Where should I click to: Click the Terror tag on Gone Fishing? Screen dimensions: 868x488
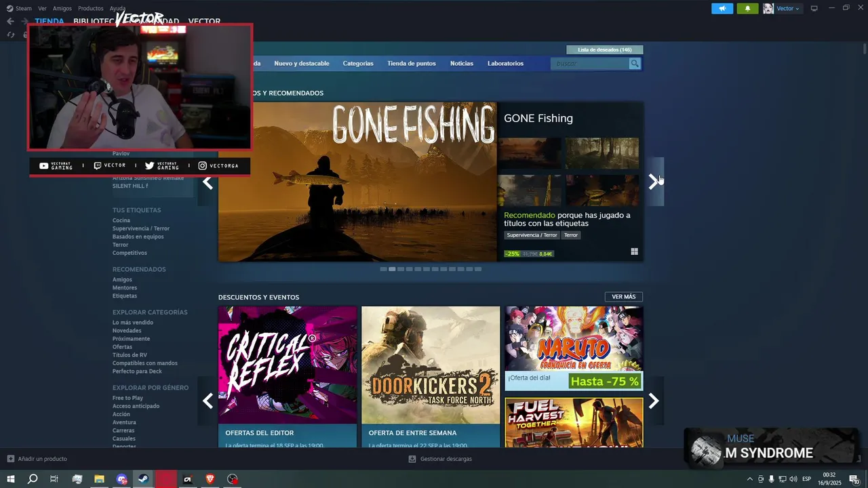tap(571, 235)
